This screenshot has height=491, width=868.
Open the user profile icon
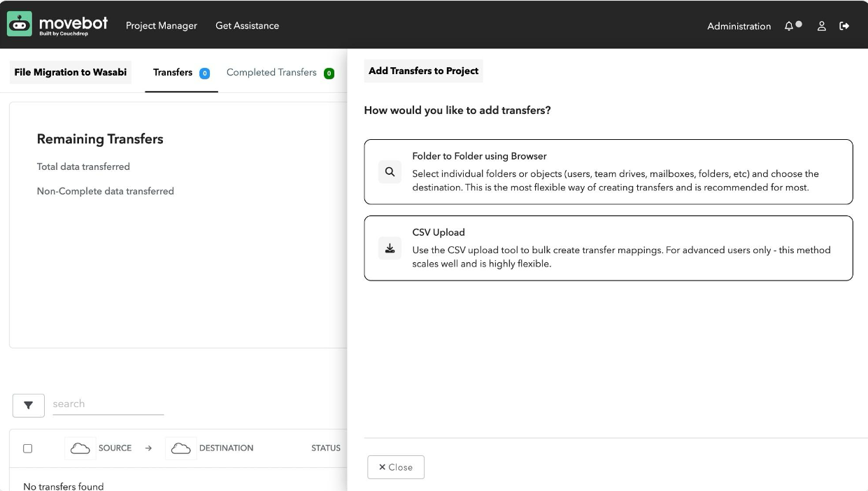(x=822, y=26)
